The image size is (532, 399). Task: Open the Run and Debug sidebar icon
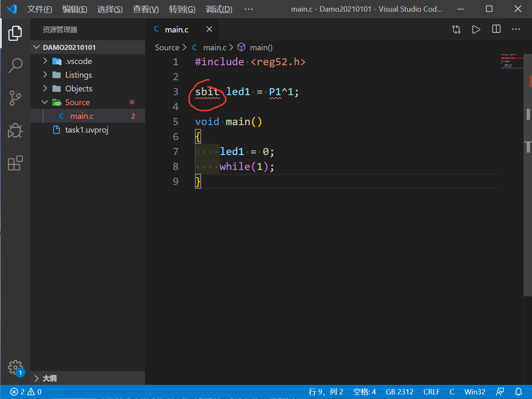point(15,131)
